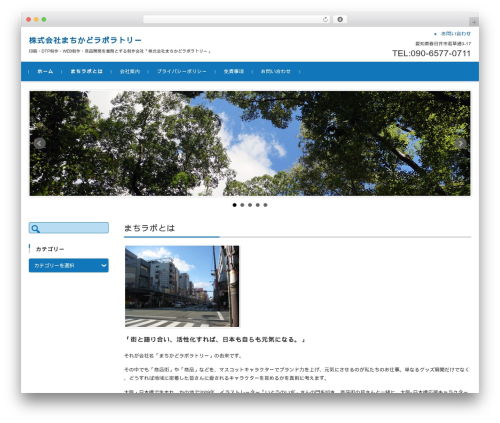Click the browser address bar
Screen dimensions: 500x423
[x=237, y=19]
